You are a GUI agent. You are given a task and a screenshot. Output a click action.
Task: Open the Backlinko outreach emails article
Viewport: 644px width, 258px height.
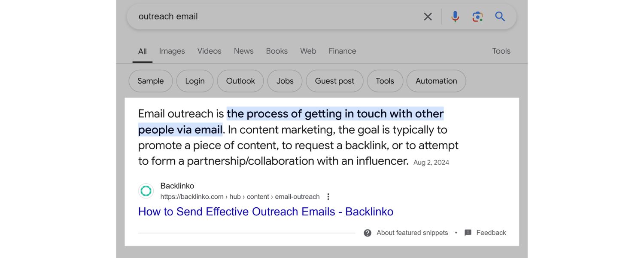[266, 211]
